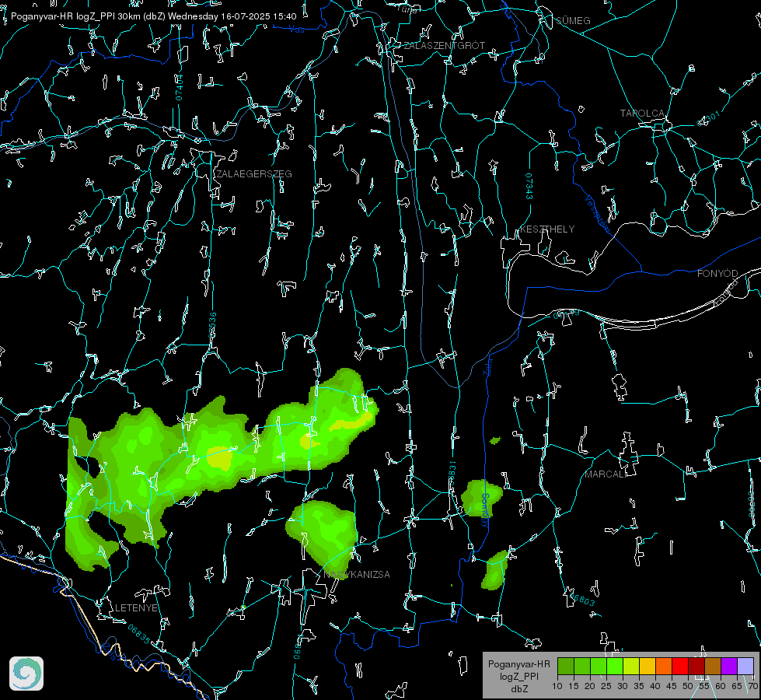
Task: Click the MARCALI town label
Action: pos(606,474)
